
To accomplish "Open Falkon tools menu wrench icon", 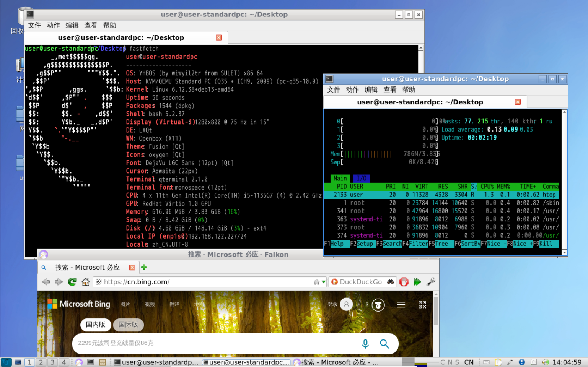I will pyautogui.click(x=431, y=282).
